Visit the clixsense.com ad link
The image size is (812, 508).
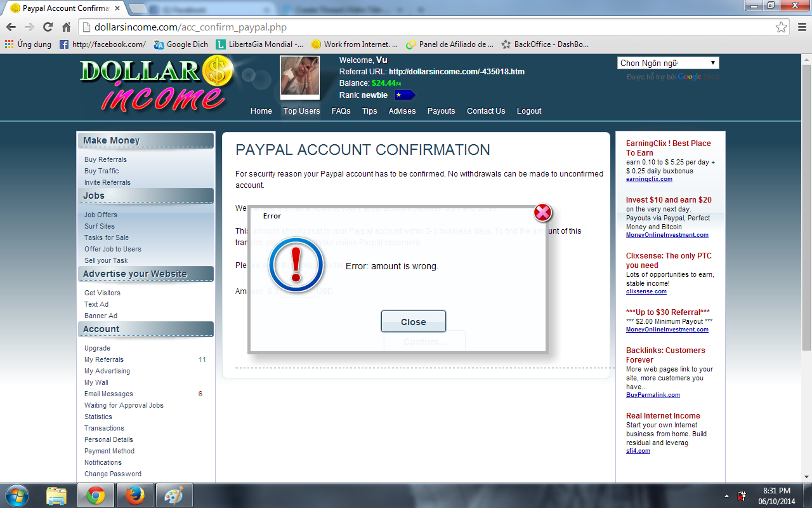646,291
